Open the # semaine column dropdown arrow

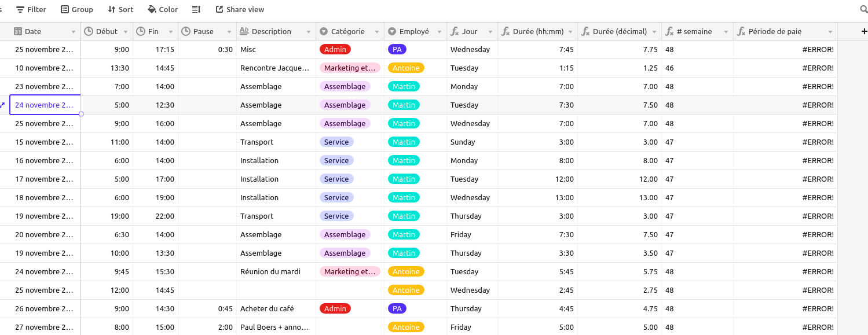click(x=726, y=32)
